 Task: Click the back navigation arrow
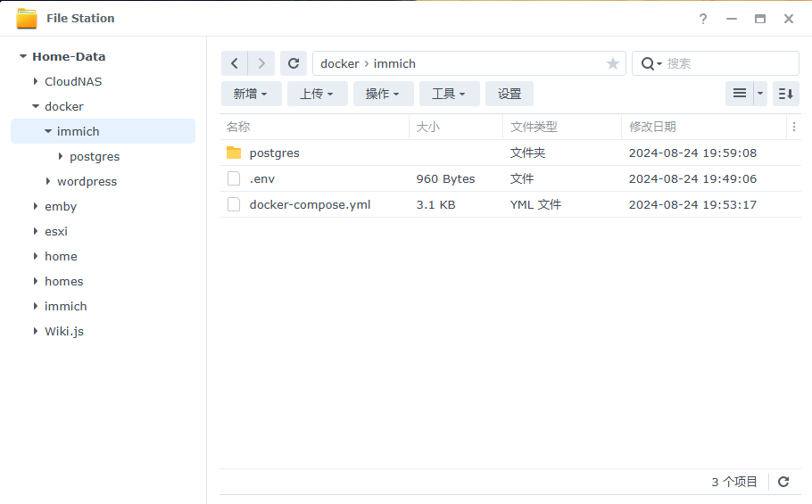234,63
